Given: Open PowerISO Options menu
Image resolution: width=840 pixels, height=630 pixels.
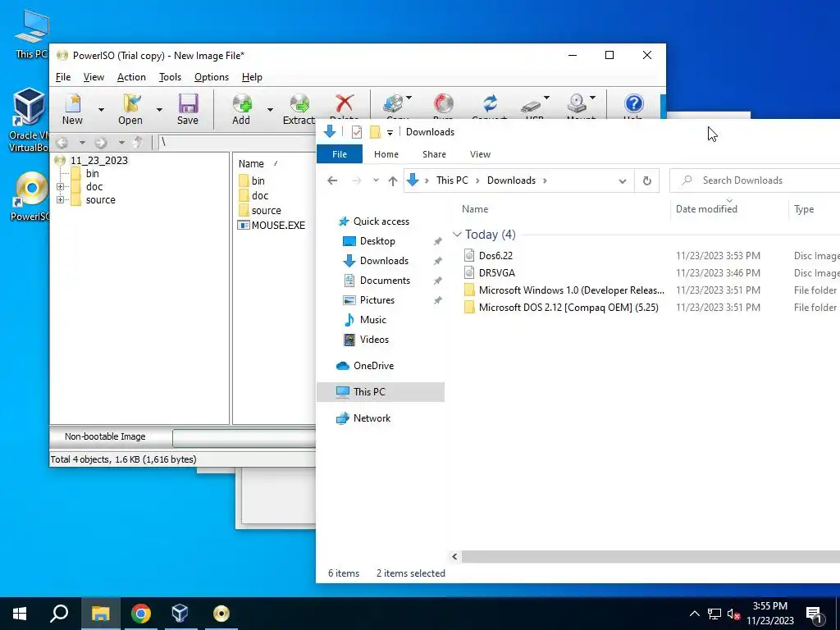Looking at the screenshot, I should tap(212, 77).
